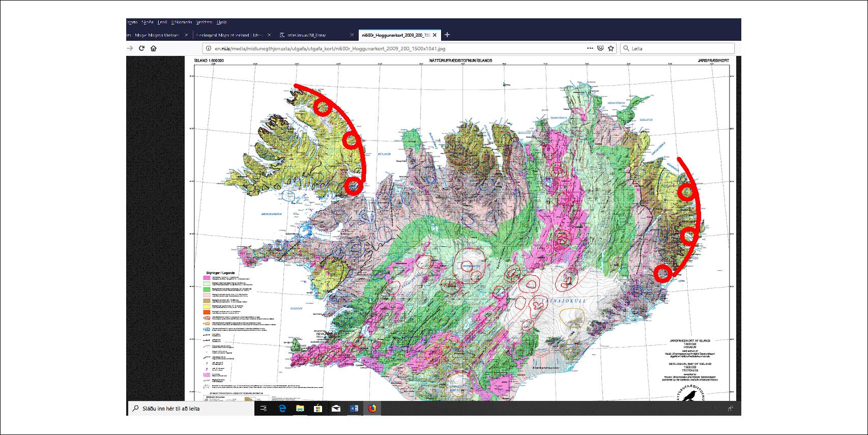Image resolution: width=868 pixels, height=435 pixels.
Task: Open the Hjálp menu
Action: [222, 22]
